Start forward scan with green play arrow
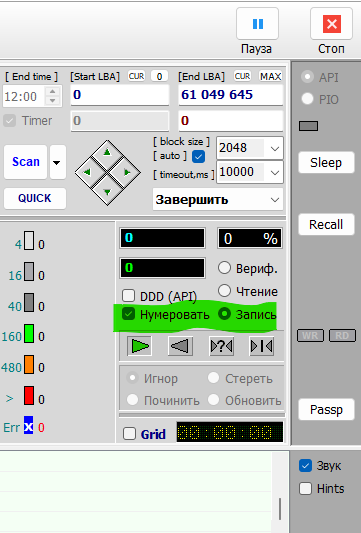Image resolution: width=361 pixels, height=533 pixels. 140,346
